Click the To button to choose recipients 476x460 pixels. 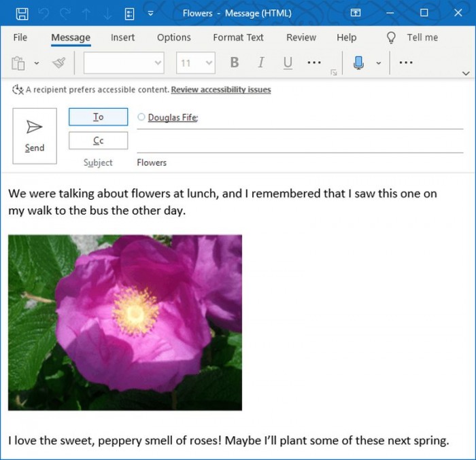tap(99, 117)
